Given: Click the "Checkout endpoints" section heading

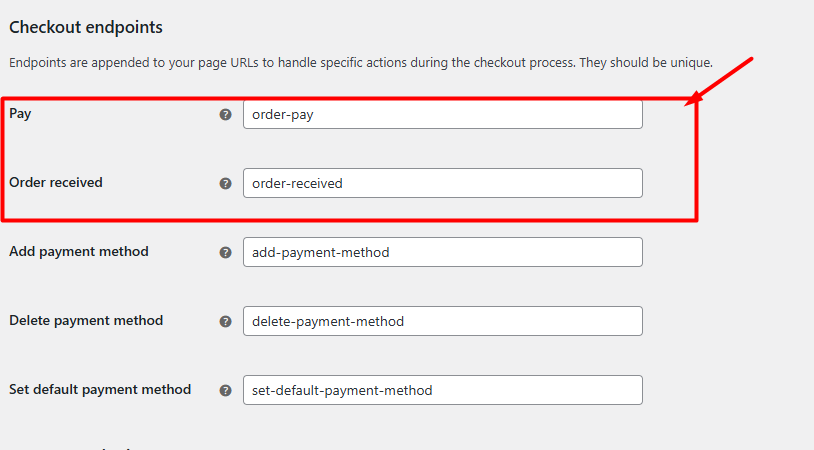Looking at the screenshot, I should [x=86, y=27].
